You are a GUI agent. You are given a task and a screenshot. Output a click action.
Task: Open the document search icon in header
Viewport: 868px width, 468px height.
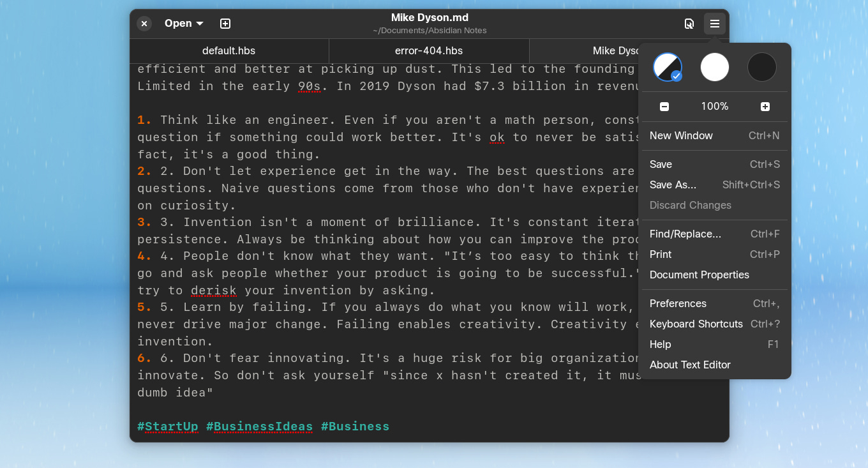(689, 24)
